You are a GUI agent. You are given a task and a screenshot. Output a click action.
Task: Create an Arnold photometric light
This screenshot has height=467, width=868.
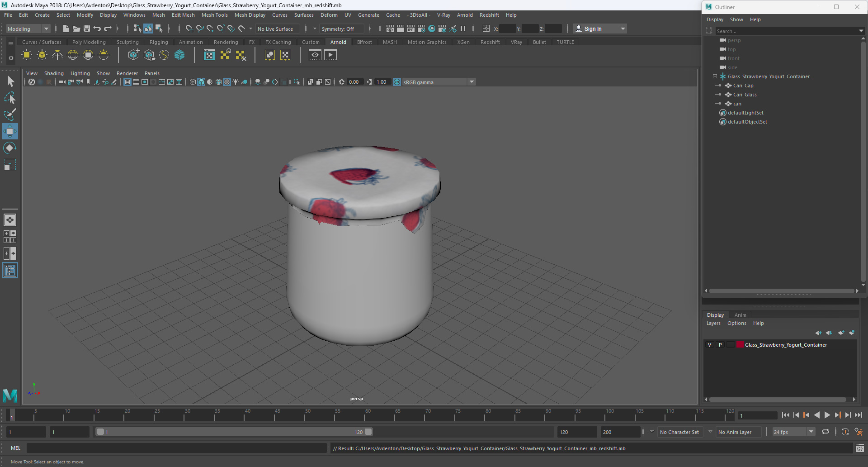[57, 55]
